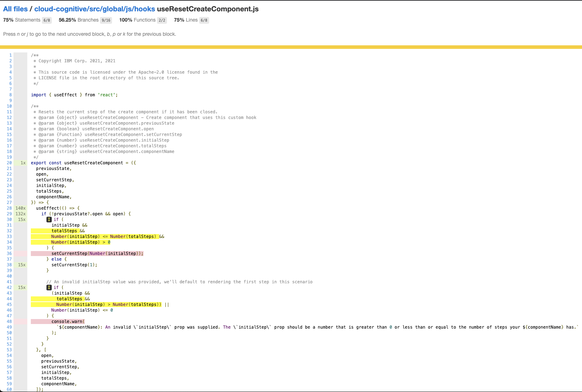Image resolution: width=582 pixels, height=392 pixels.
Task: Click the 'An invalid initialStep value' comment line
Action: tap(179, 282)
